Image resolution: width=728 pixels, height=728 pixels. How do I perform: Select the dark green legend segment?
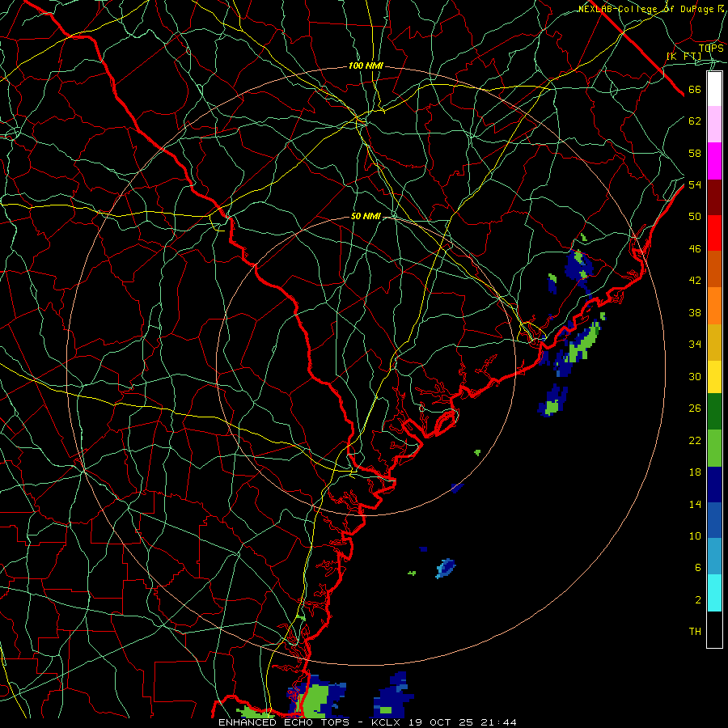tap(714, 412)
